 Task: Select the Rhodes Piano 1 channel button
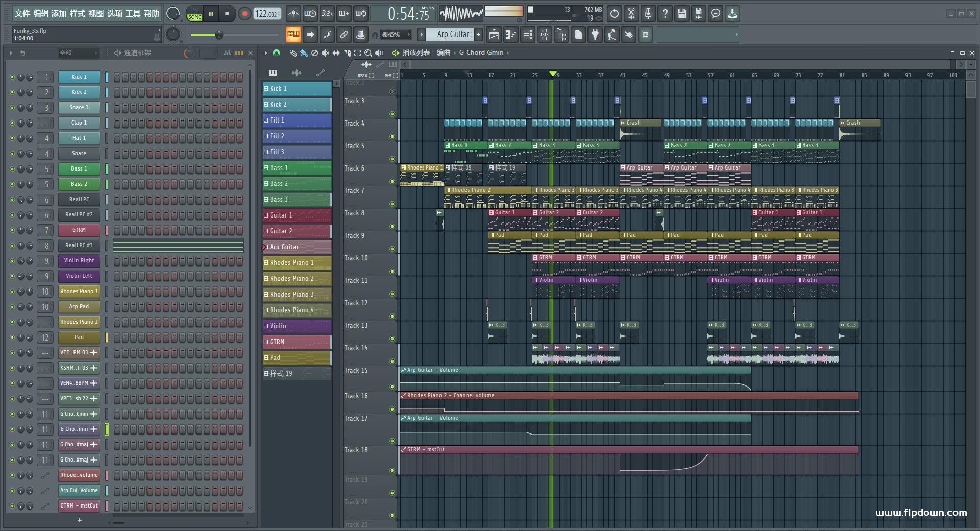pos(79,292)
